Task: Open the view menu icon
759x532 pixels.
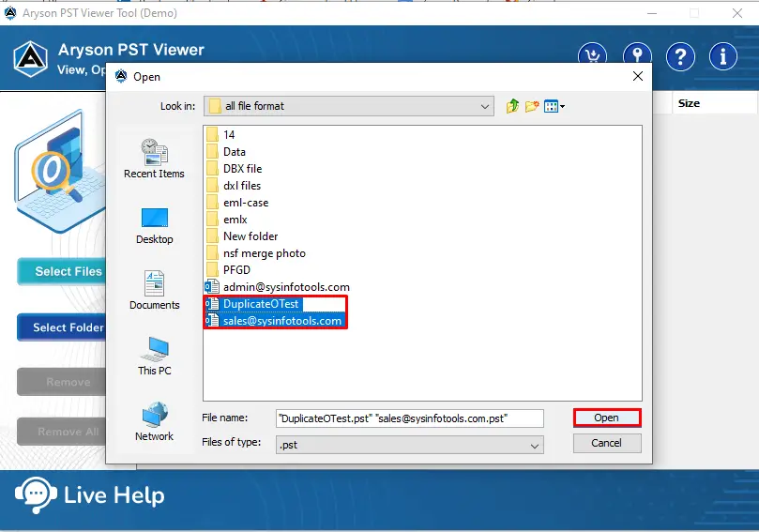Action: coord(554,106)
